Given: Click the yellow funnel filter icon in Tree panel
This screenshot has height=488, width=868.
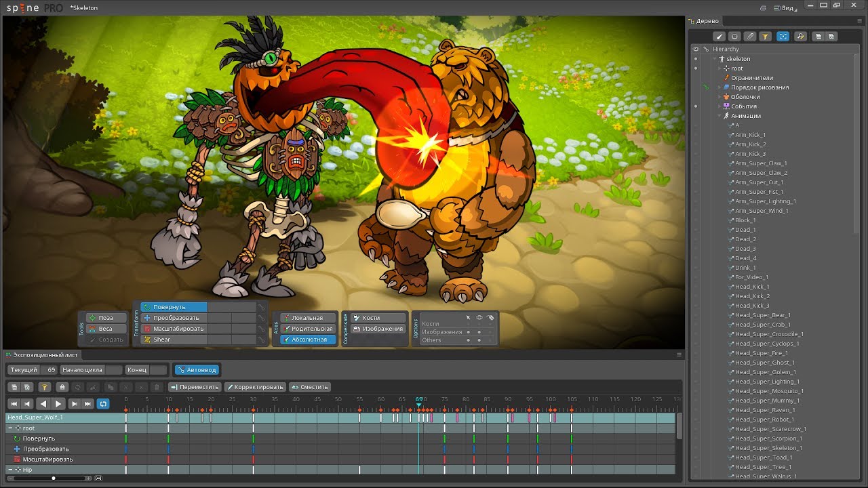Looking at the screenshot, I should point(765,37).
